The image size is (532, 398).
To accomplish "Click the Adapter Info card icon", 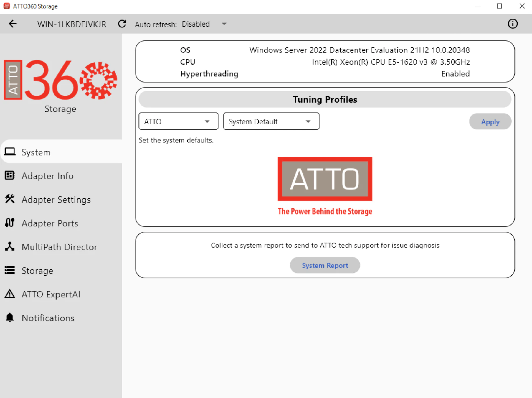I will click(x=10, y=175).
